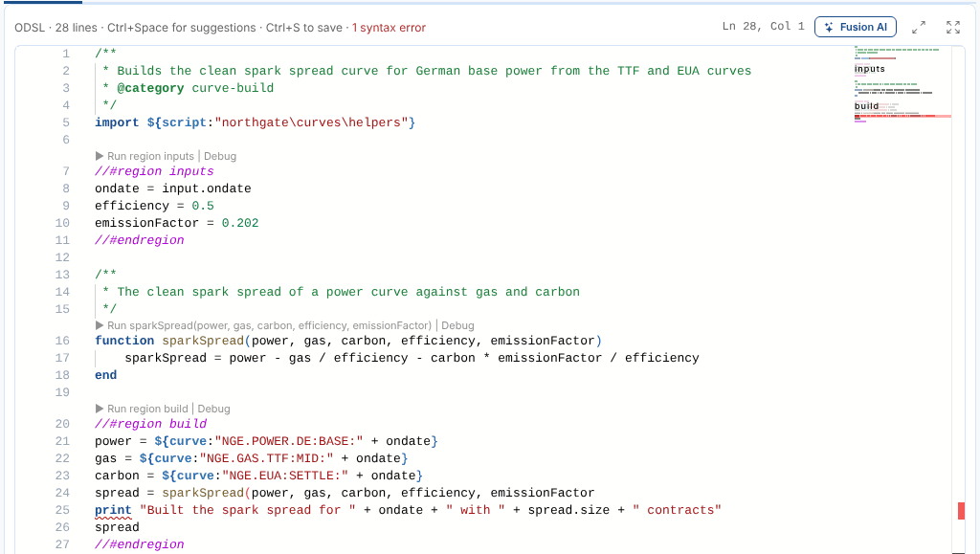Screen dimensions: 980x554
Task: Run region inputs via code lens
Action: [x=150, y=156]
